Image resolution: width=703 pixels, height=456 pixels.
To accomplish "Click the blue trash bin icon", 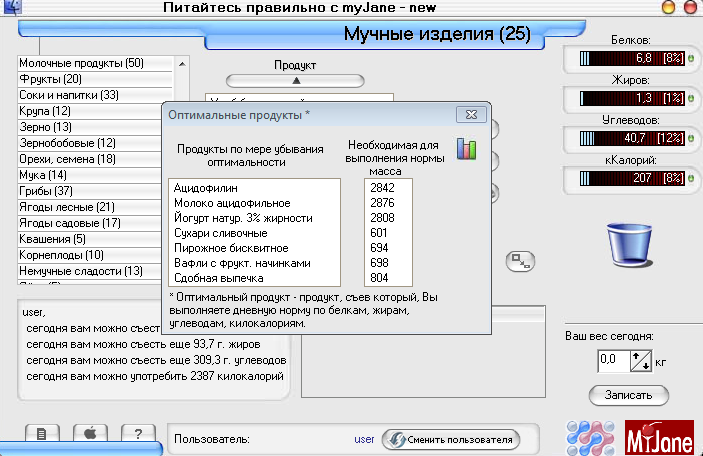I will (630, 243).
